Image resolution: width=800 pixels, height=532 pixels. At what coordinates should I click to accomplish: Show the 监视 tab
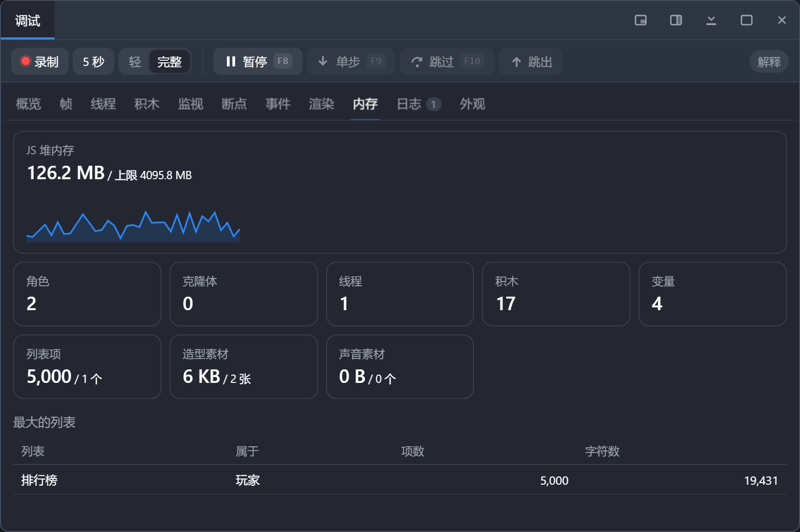click(191, 104)
